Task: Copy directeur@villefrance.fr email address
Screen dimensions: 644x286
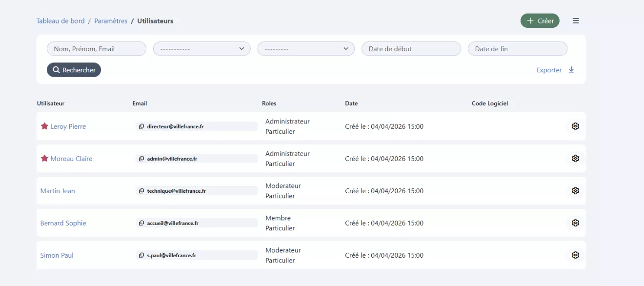Action: (x=141, y=126)
